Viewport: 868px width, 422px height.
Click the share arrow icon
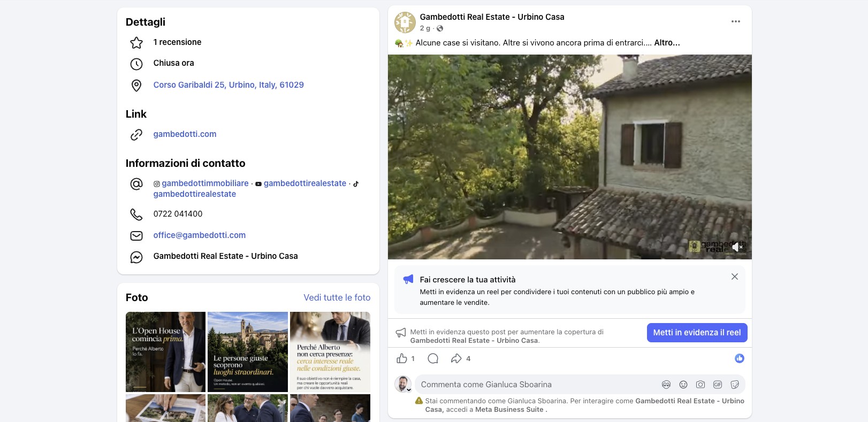[456, 358]
